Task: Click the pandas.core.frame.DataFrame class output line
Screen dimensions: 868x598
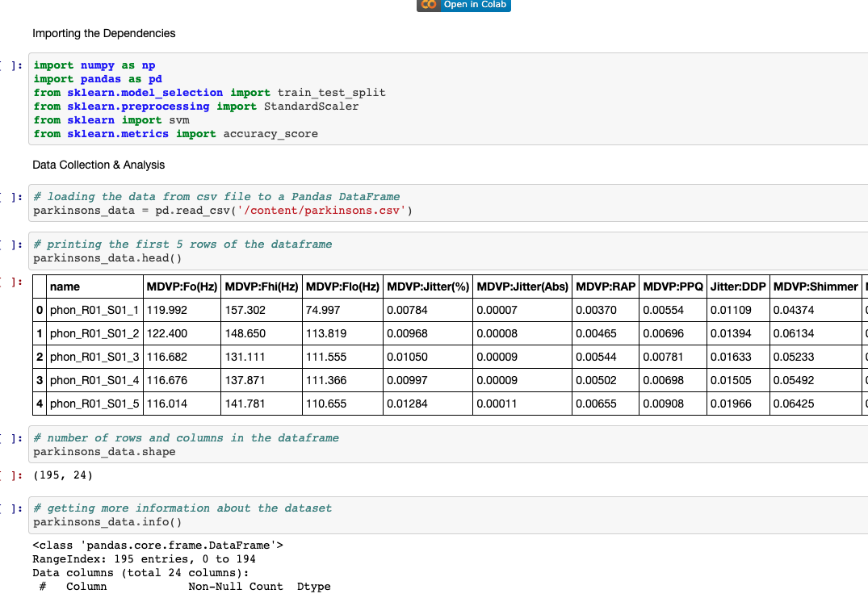Action: pos(157,545)
